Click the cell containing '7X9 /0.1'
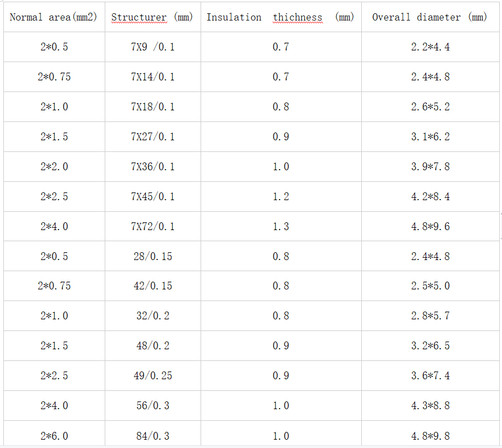Viewport: 502px width, 448px height. point(153,47)
